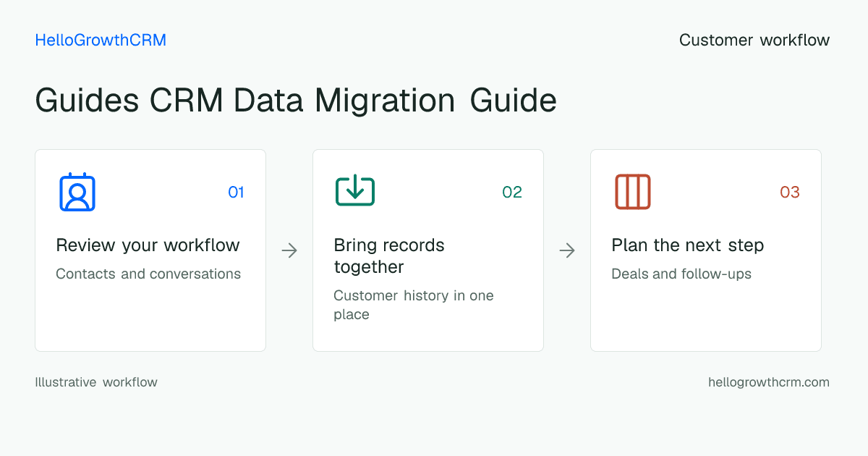Click the green download-to-tray import icon
The width and height of the screenshot is (868, 456).
[x=355, y=192]
